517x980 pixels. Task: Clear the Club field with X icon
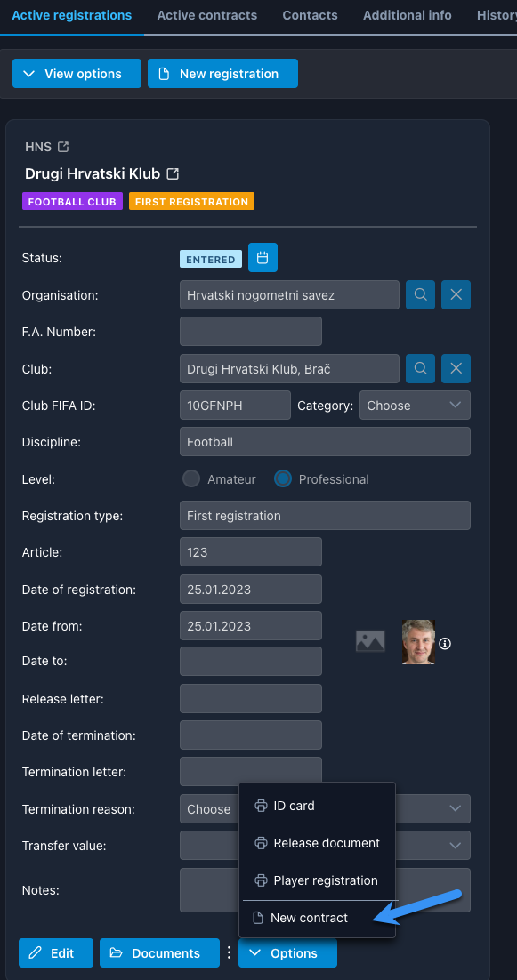coord(456,369)
